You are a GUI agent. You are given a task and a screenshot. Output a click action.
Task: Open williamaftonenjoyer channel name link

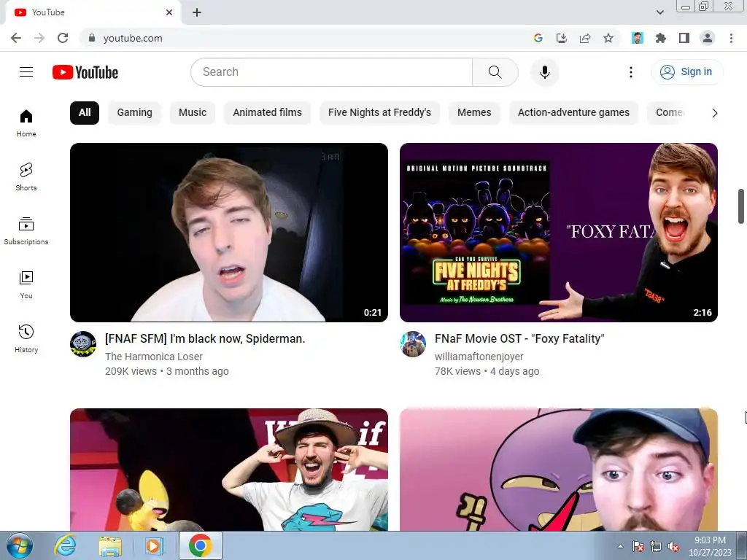click(479, 357)
